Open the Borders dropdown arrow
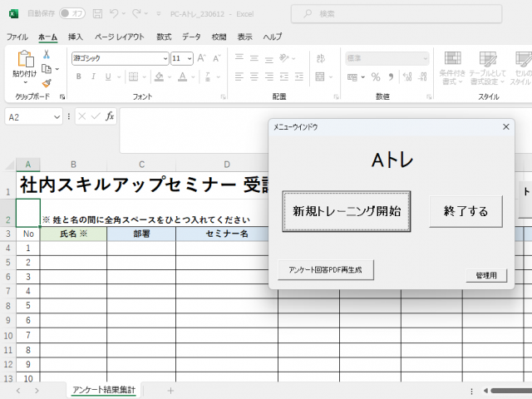This screenshot has height=399, width=532. pos(144,77)
